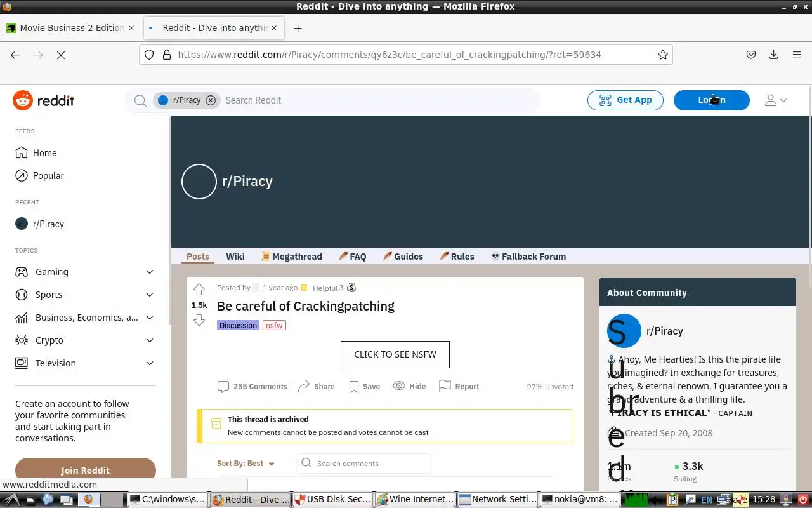Open the 255 Comments link
Image resolution: width=812 pixels, height=508 pixels.
tap(252, 386)
